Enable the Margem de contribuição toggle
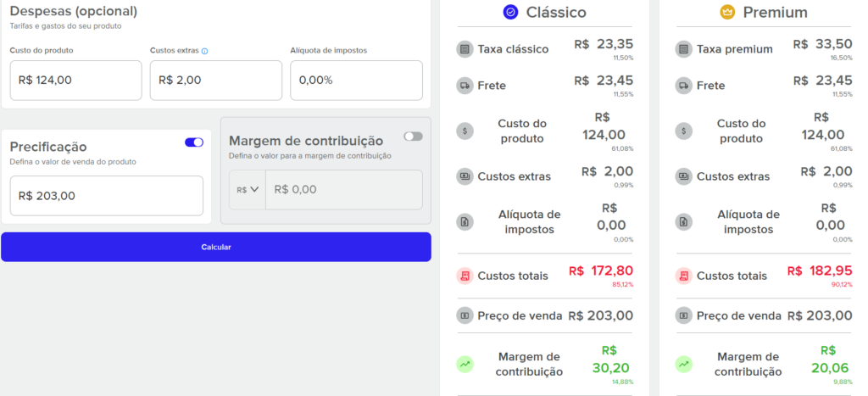The height and width of the screenshot is (396, 868). click(x=413, y=137)
